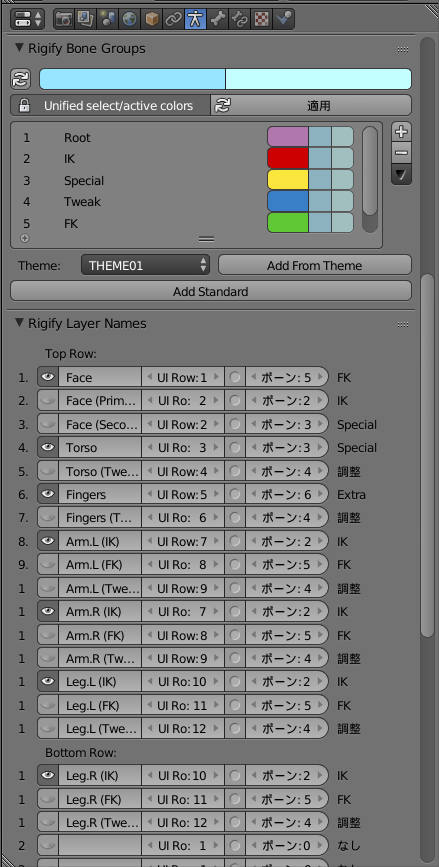439x867 pixels.
Task: Open the Texture checkerboard tab
Action: click(261, 19)
